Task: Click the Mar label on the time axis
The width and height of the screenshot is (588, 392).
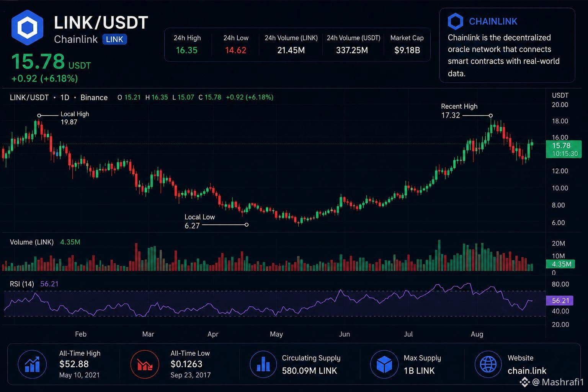Action: tap(148, 334)
